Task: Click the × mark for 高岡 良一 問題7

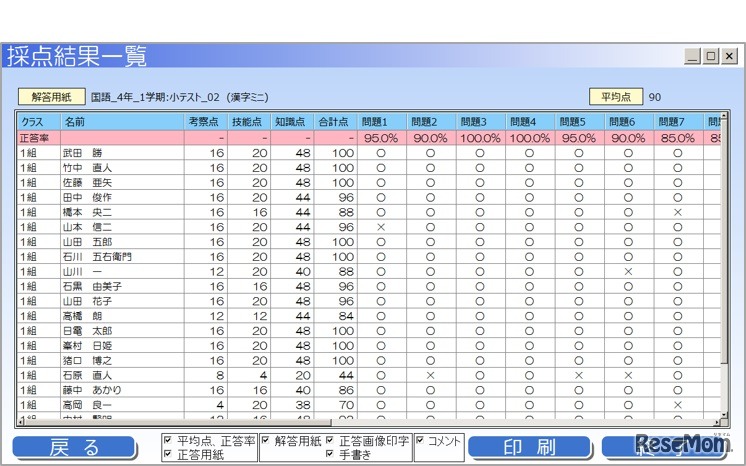Action: pos(678,405)
